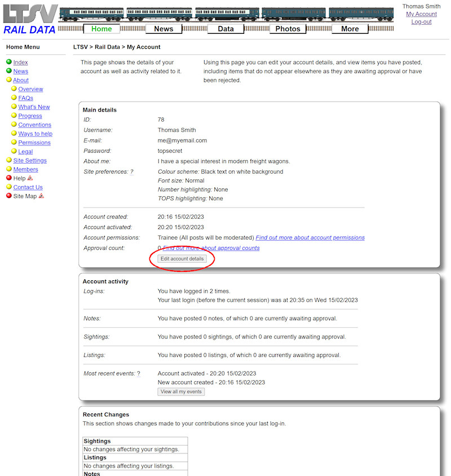Click the red bullet icon beside Site Map
This screenshot has height=476, width=451.
click(8, 196)
